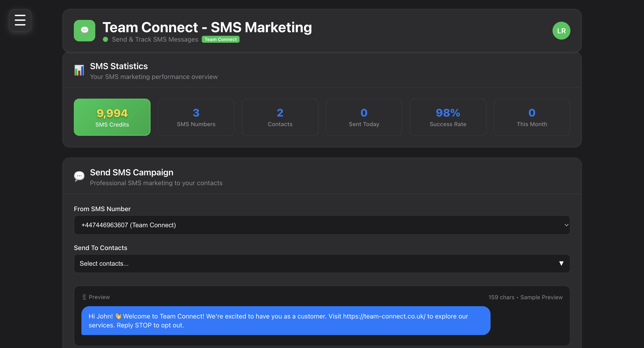The image size is (644, 348).
Task: Open the hamburger menu
Action: pyautogui.click(x=20, y=20)
